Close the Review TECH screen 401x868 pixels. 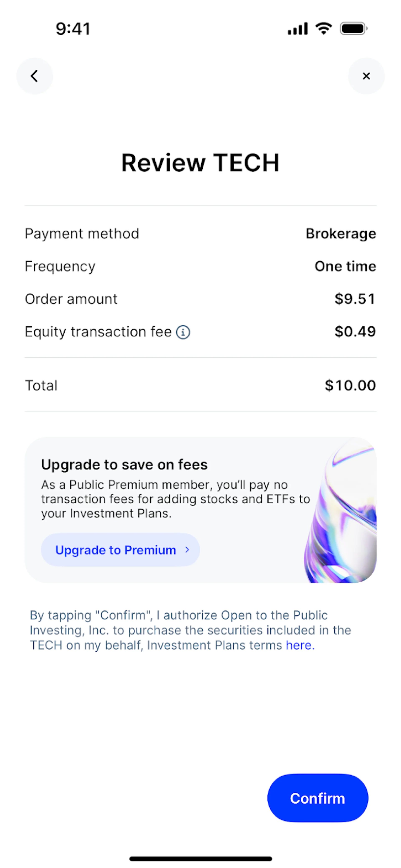pos(366,76)
